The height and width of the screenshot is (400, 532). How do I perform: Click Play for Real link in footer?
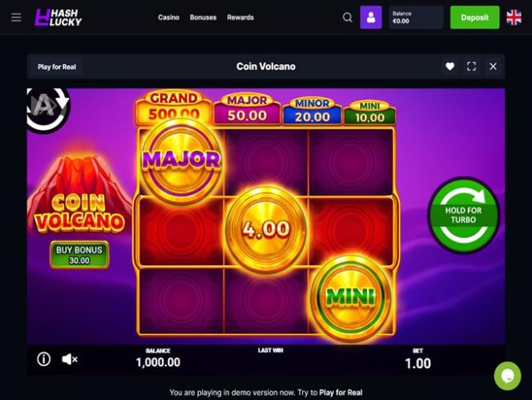tap(341, 393)
